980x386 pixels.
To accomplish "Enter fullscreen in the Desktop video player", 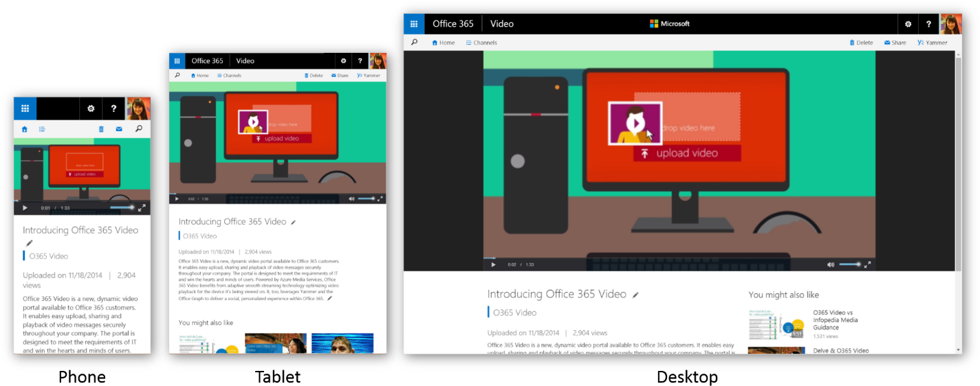I will pyautogui.click(x=867, y=264).
